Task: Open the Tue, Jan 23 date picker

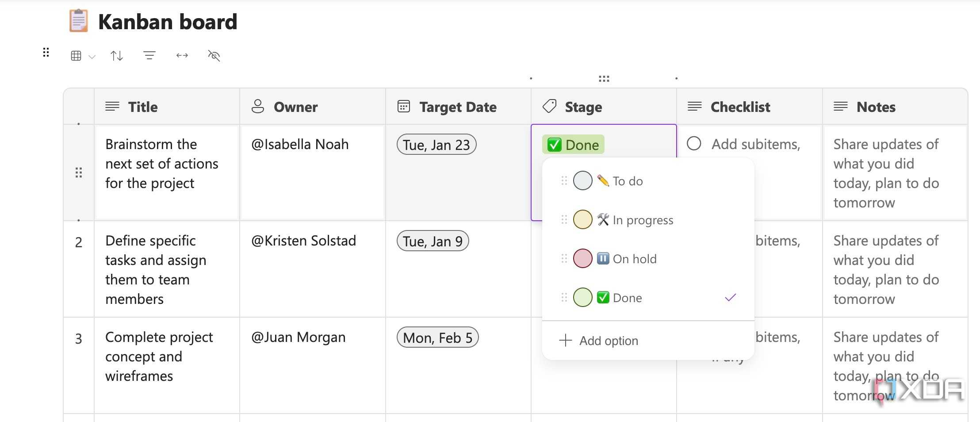Action: point(436,145)
